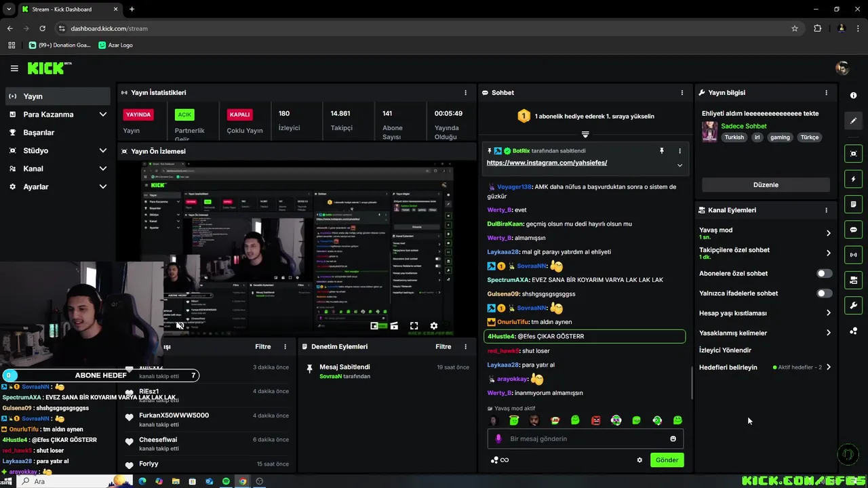Open the wrench tools icon in the right sidebar
This screenshot has width=868, height=488.
click(x=853, y=306)
